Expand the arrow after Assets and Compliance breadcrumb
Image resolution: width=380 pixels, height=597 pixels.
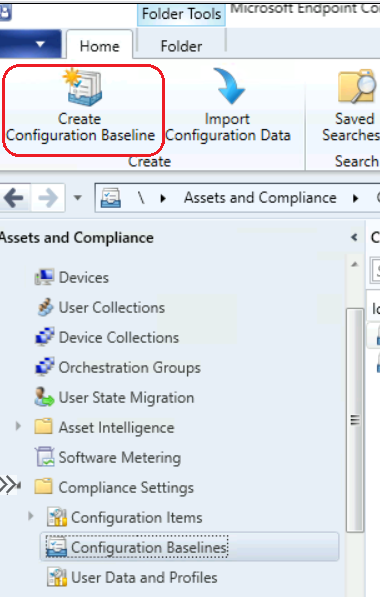(356, 198)
